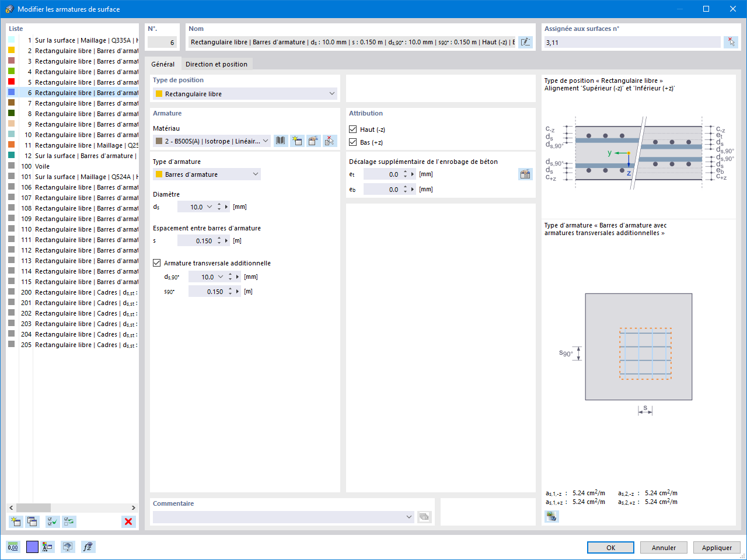Click the display view monitor icon
Screen dimensions: 747x560
click(x=68, y=547)
